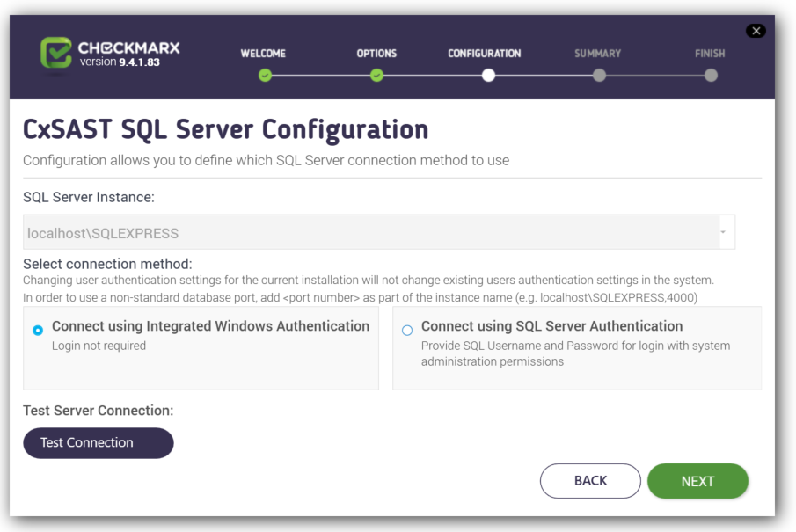Click the Finish step gray dot
Screen dimensions: 796x532
click(x=712, y=76)
